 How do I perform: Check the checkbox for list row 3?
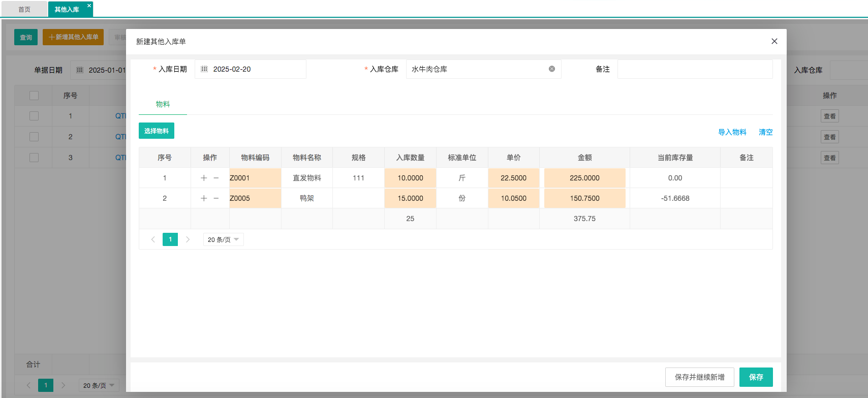(34, 158)
